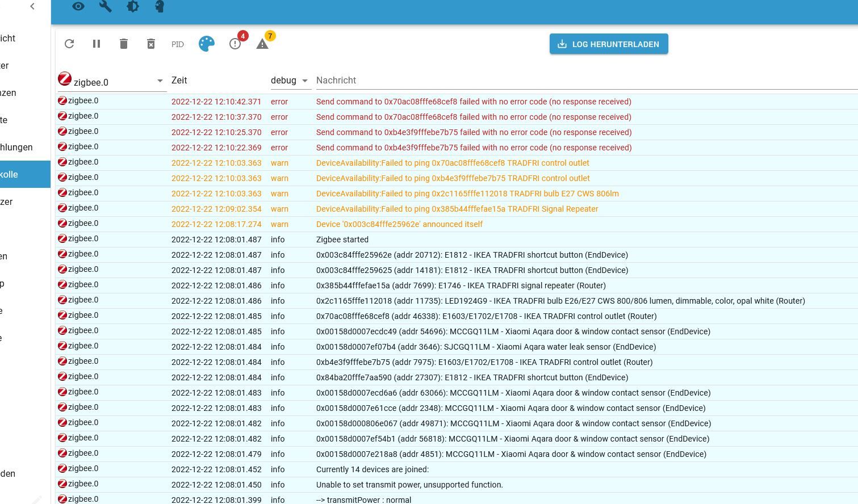The width and height of the screenshot is (858, 504).
Task: Click the Nachricht filter input field
Action: (586, 81)
